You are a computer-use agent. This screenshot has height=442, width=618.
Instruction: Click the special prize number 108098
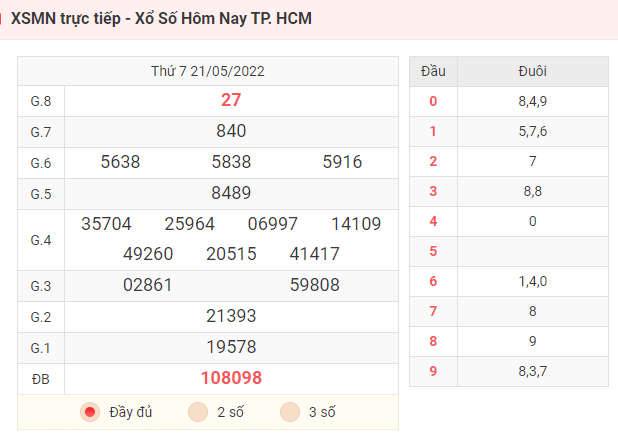[231, 378]
